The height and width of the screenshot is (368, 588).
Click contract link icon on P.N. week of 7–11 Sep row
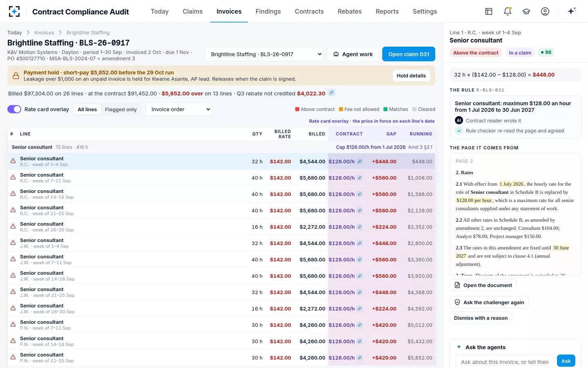pos(359,325)
